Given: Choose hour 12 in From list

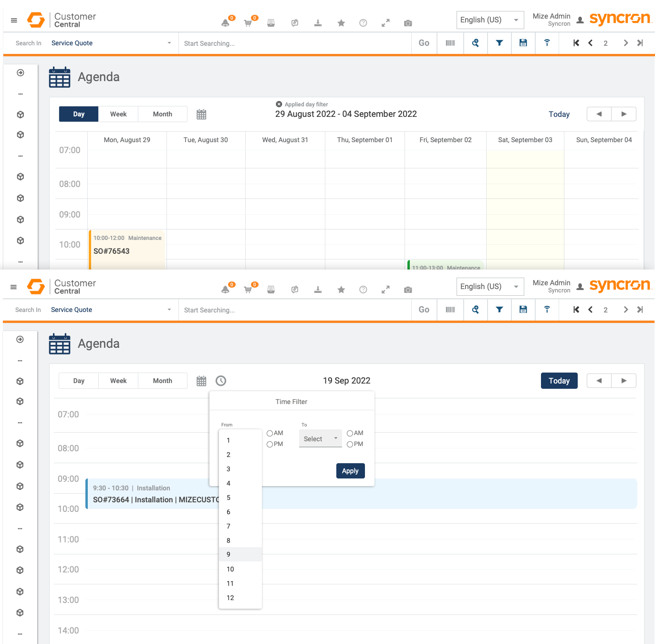Looking at the screenshot, I should pyautogui.click(x=240, y=598).
